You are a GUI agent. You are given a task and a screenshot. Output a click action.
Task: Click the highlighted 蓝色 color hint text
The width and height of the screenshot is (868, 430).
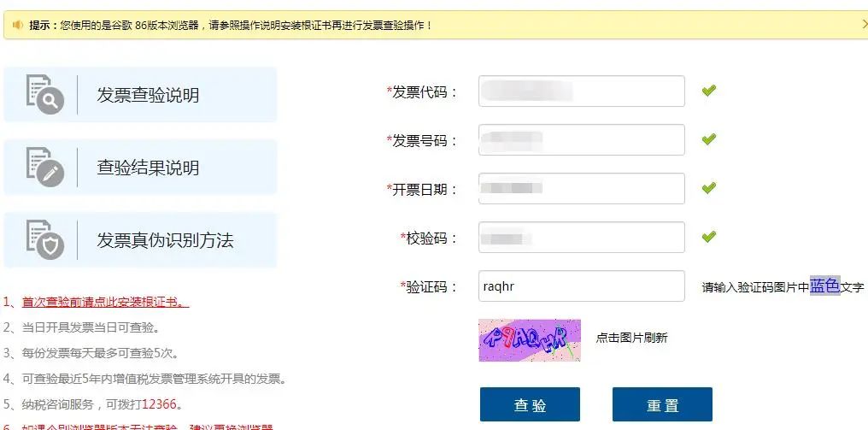[x=824, y=286]
